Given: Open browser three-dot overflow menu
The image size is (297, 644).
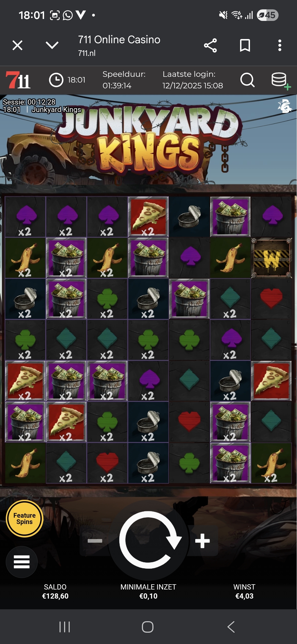Looking at the screenshot, I should [280, 45].
